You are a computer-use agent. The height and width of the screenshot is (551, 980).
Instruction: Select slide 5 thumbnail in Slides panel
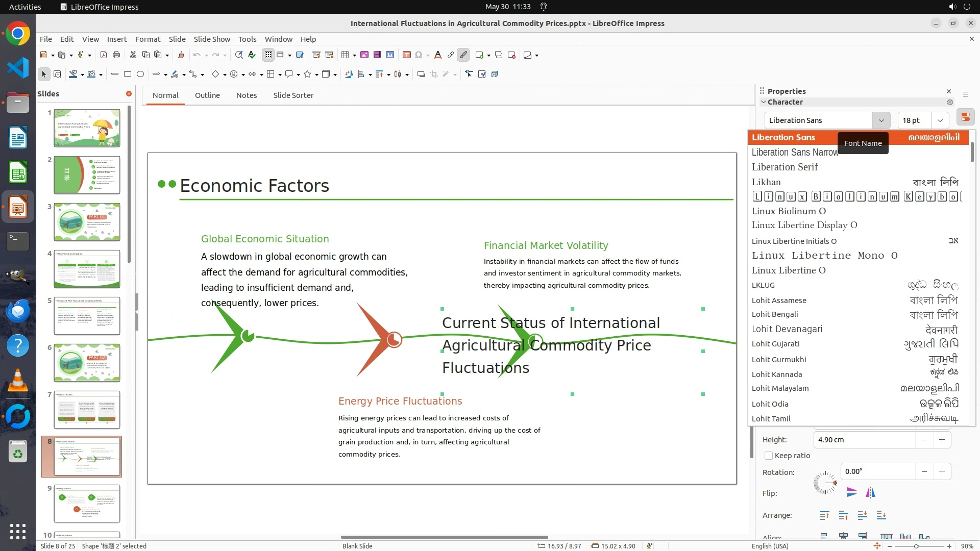[87, 316]
